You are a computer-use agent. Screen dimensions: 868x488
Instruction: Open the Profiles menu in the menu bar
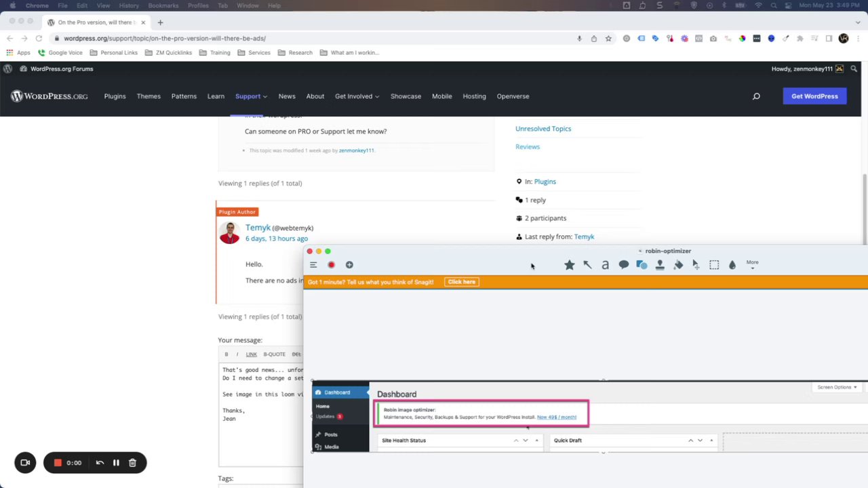coord(198,5)
